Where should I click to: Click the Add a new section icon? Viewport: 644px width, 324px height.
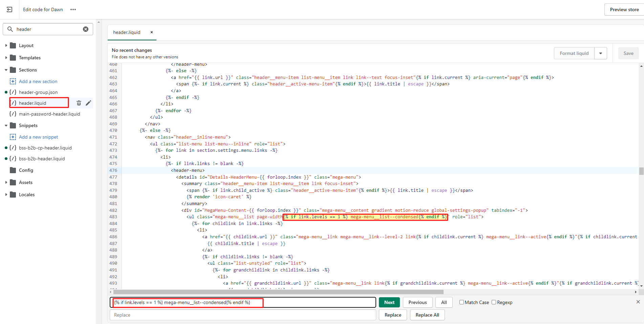click(13, 81)
